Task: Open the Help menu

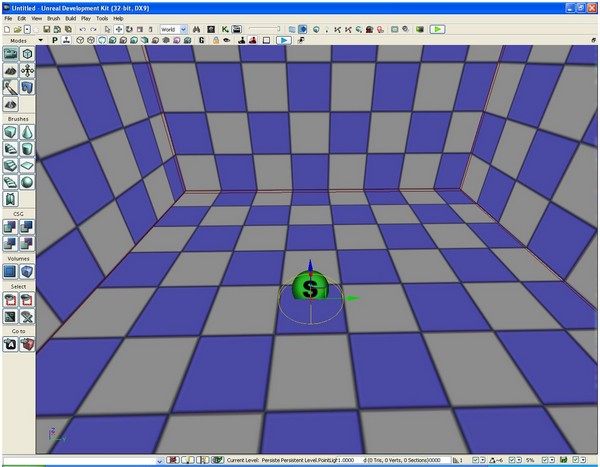Action: point(118,18)
